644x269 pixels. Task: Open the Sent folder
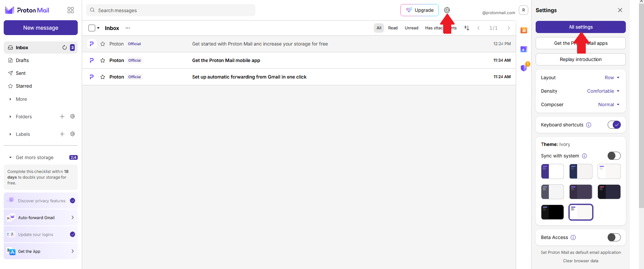coord(41,73)
